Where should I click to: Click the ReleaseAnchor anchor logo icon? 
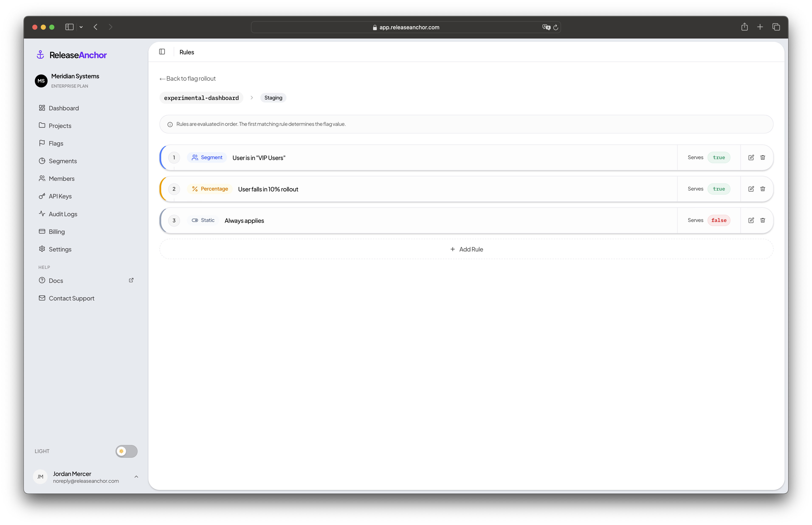(40, 55)
